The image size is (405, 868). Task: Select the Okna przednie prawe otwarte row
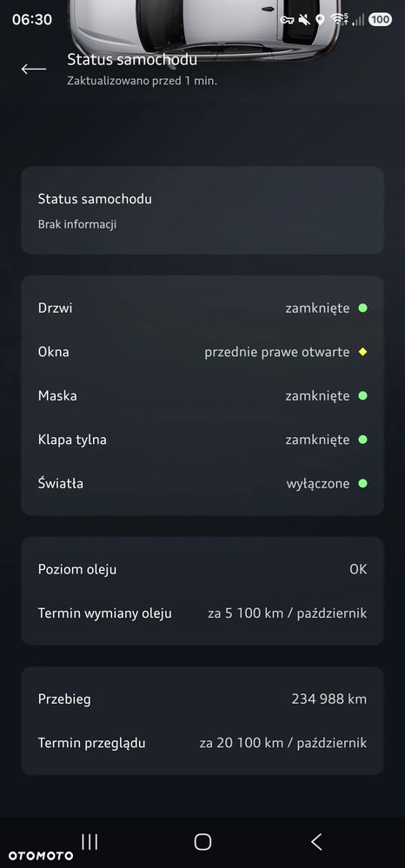tap(202, 352)
